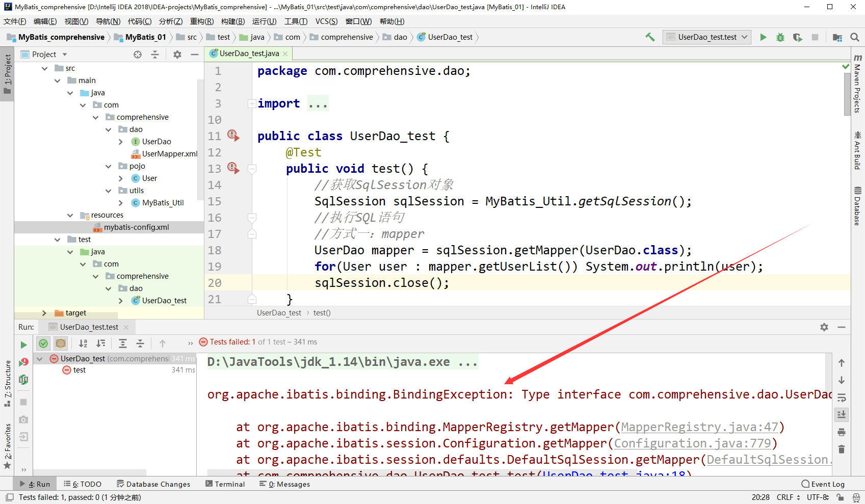
Task: Collapse the resources folder node
Action: [70, 215]
